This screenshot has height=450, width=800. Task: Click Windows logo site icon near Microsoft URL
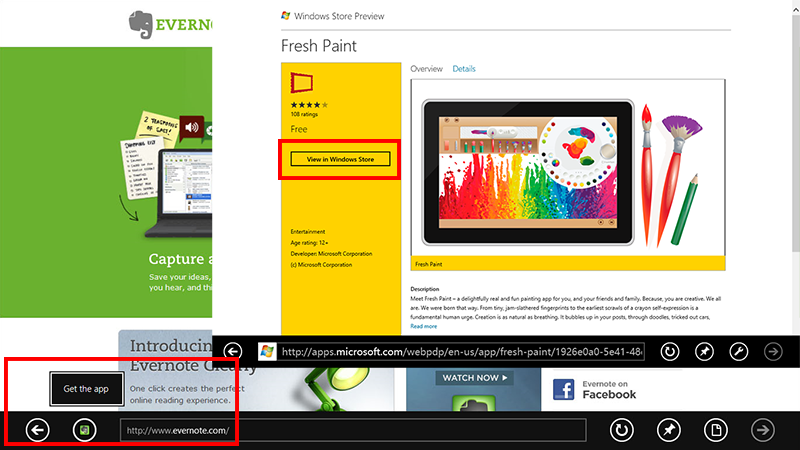pos(267,351)
